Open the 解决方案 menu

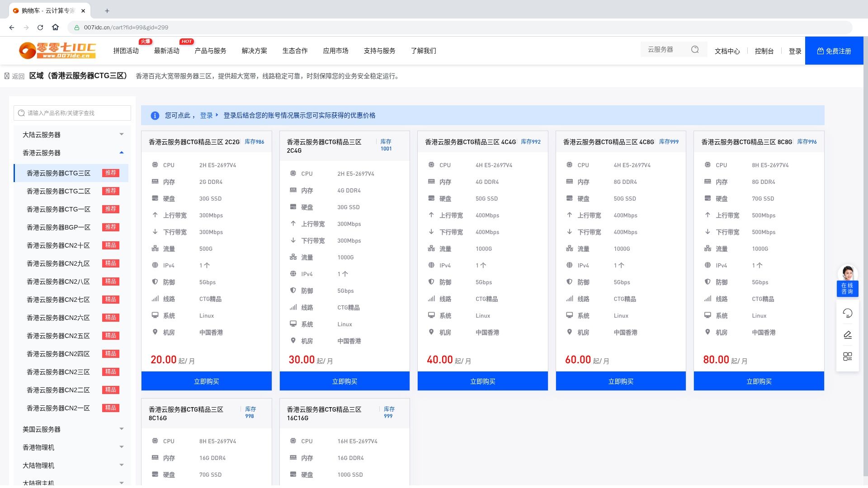255,51
